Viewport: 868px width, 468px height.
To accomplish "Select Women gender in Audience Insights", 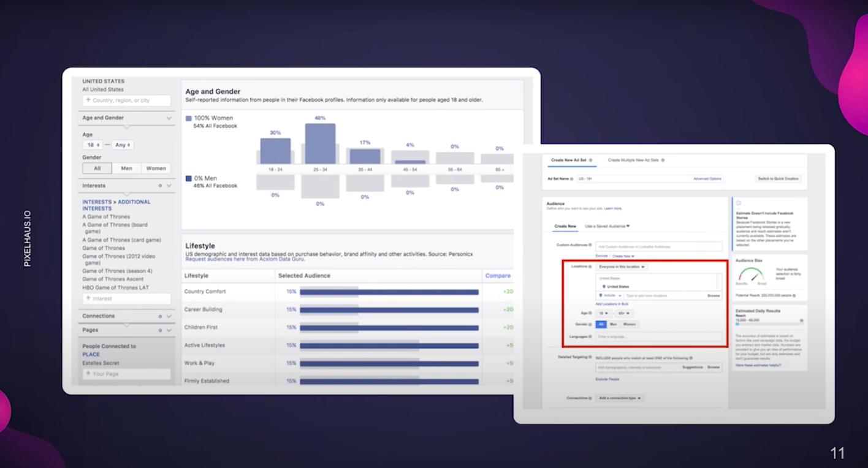I will [156, 168].
